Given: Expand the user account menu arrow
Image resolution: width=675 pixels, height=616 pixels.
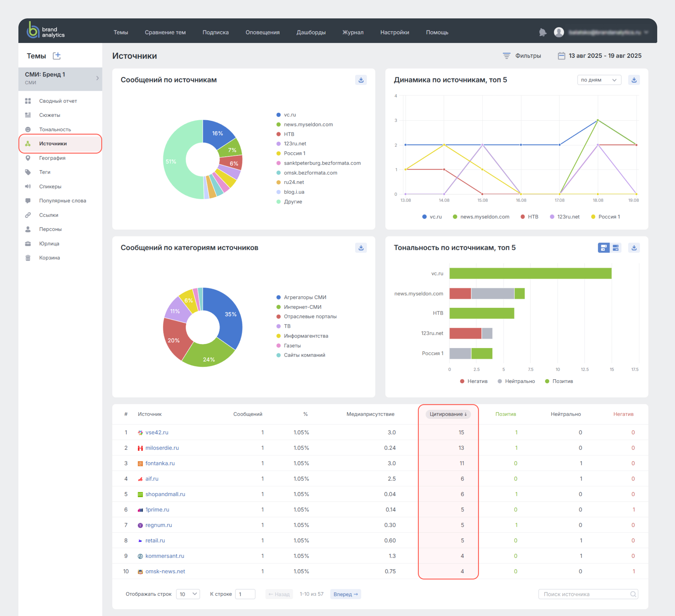Looking at the screenshot, I should point(646,33).
